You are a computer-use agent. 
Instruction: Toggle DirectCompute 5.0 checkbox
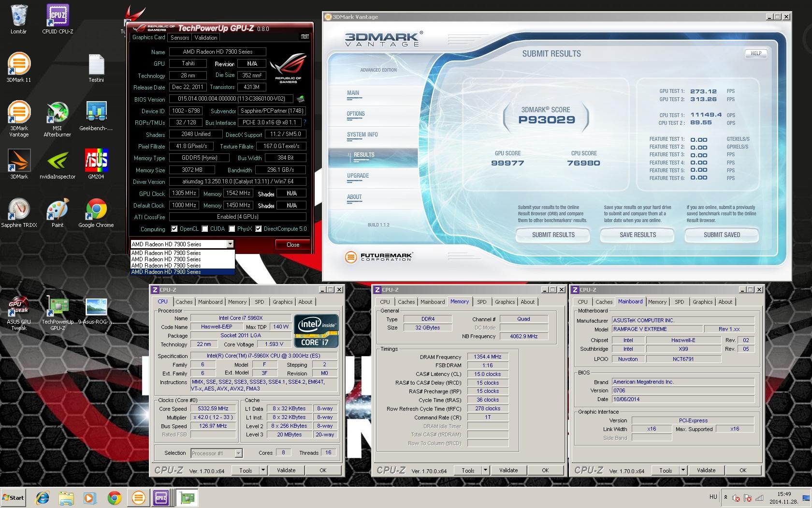(x=259, y=229)
